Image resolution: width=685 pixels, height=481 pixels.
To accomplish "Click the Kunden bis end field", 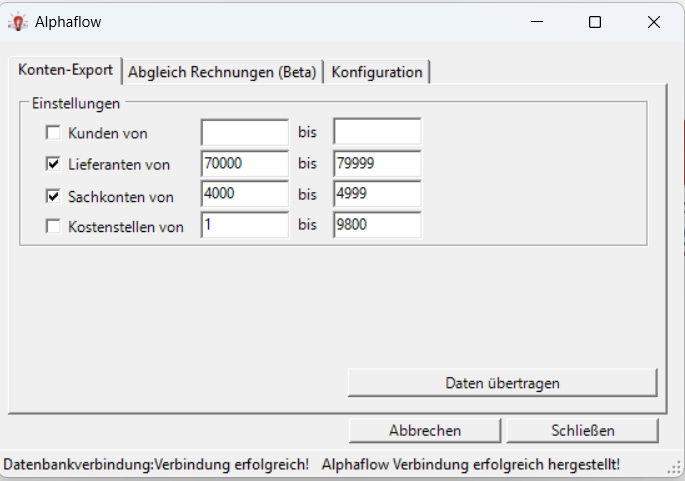I will [376, 132].
